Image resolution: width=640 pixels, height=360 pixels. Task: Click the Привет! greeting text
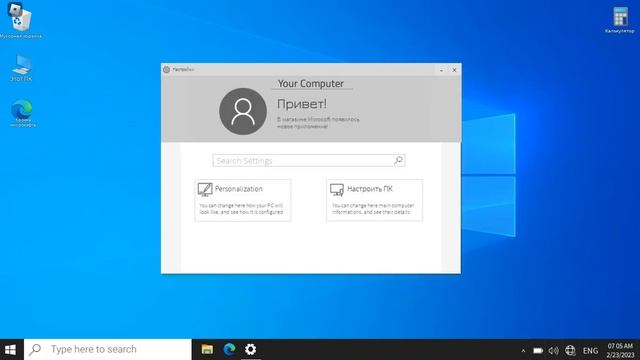[x=302, y=104]
